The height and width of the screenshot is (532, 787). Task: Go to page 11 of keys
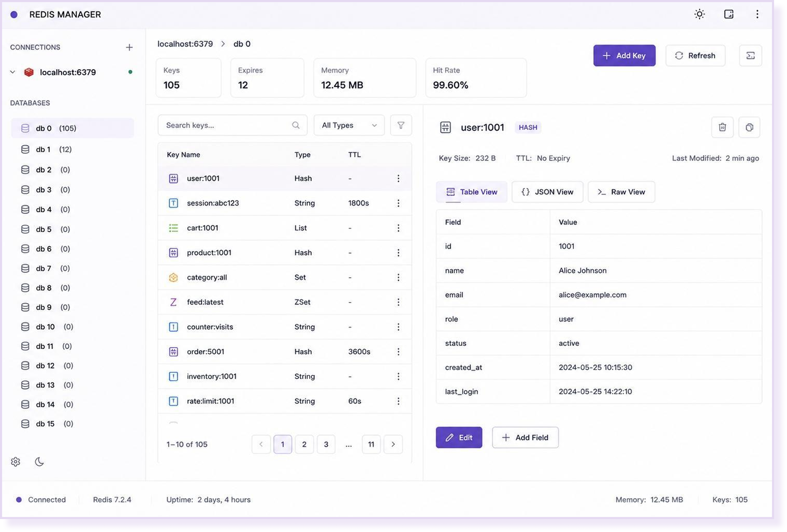pos(371,444)
